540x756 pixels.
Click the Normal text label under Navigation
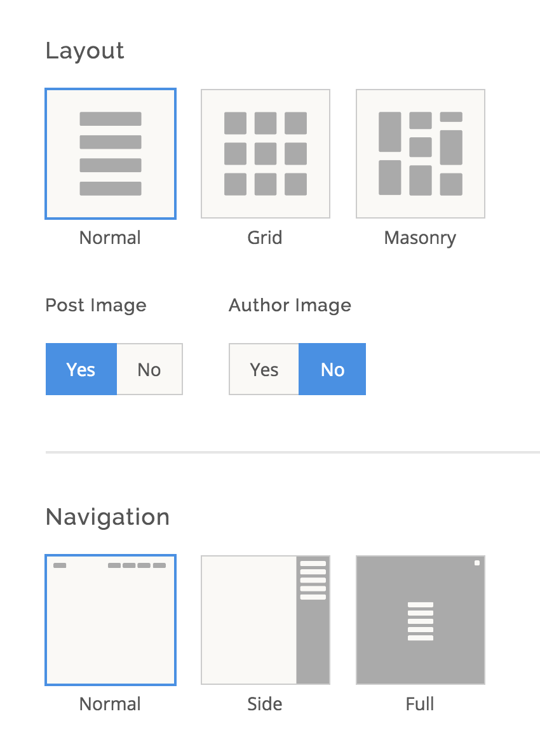coord(110,704)
